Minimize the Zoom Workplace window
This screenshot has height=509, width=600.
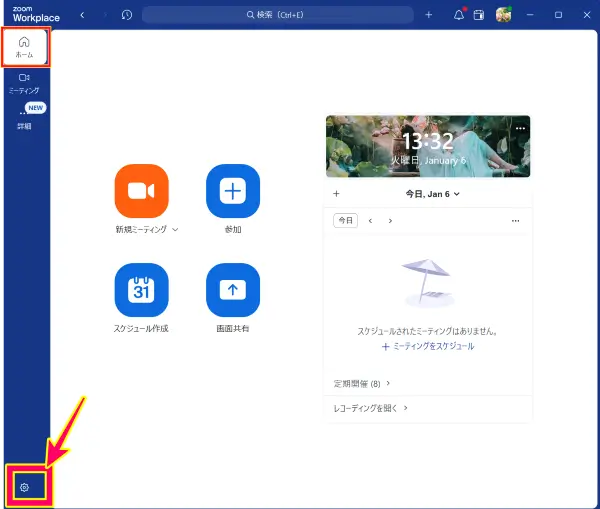coord(530,15)
